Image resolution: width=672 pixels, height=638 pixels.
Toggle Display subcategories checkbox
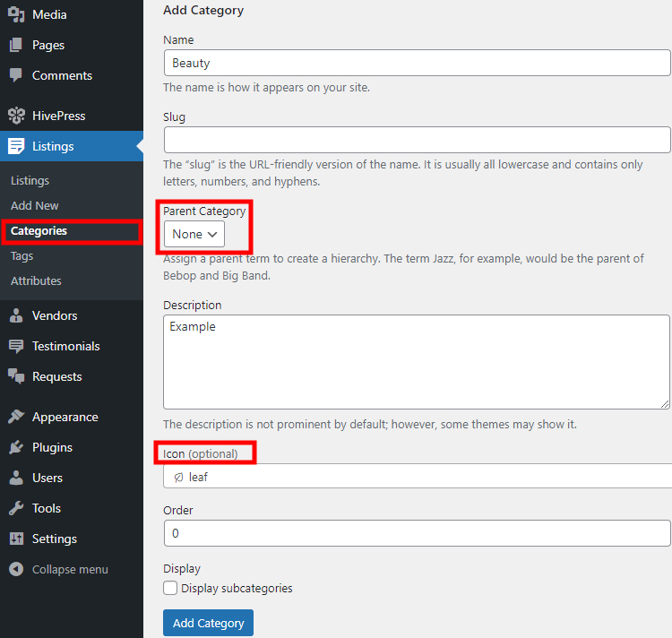click(x=170, y=588)
